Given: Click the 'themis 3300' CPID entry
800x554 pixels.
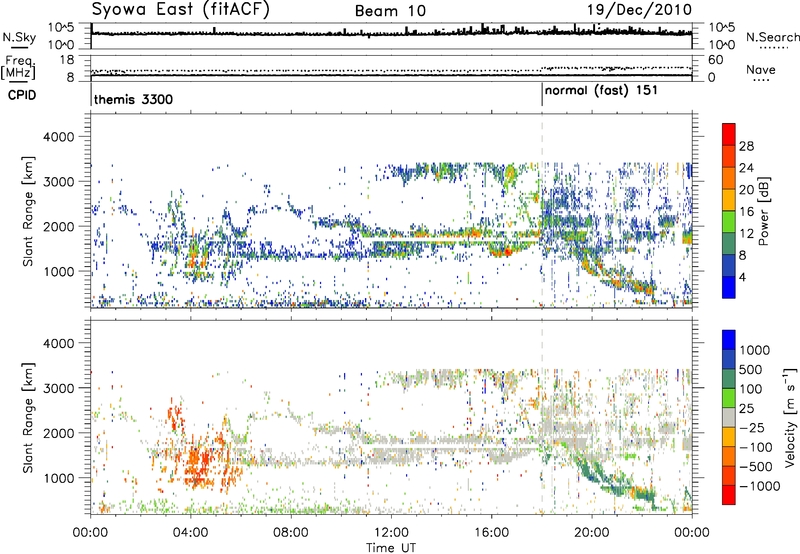Looking at the screenshot, I should pyautogui.click(x=133, y=99).
